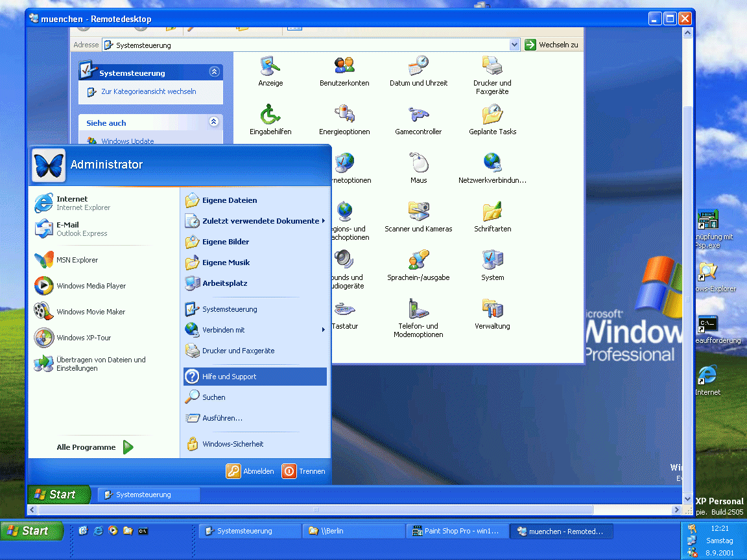Open the Adresse bar dropdown
The width and height of the screenshot is (747, 560).
click(x=514, y=45)
